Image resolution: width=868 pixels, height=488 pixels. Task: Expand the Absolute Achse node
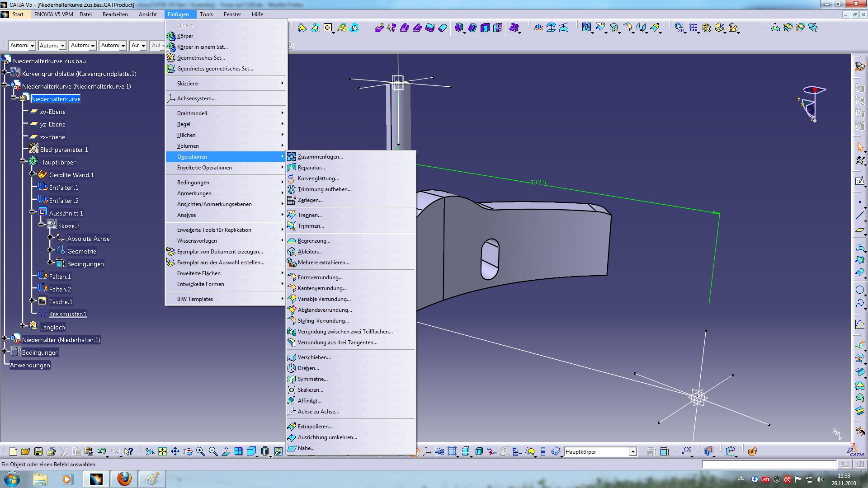(x=50, y=237)
